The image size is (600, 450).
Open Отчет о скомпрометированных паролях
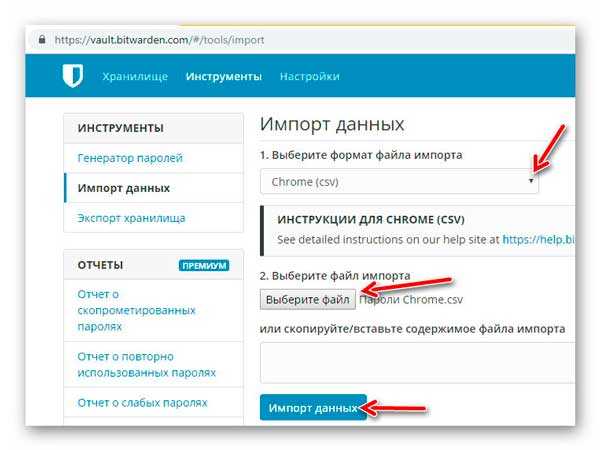pyautogui.click(x=136, y=310)
